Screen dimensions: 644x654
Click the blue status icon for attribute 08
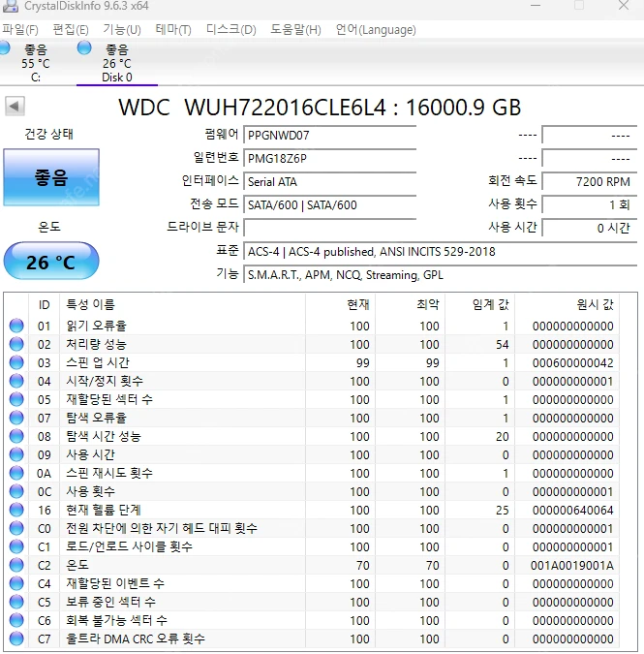click(x=16, y=436)
